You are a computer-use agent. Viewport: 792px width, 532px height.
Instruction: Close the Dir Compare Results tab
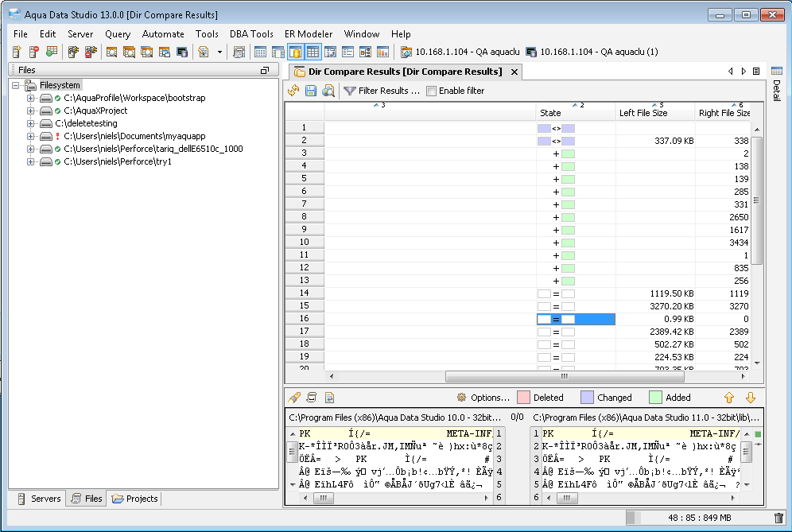[x=514, y=72]
